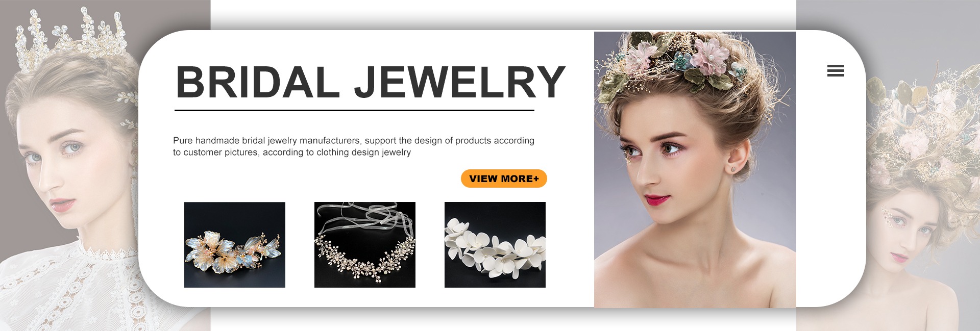Image resolution: width=980 pixels, height=331 pixels.
Task: Click the ribbon ties in the headband thumbnail
Action: pos(365,217)
